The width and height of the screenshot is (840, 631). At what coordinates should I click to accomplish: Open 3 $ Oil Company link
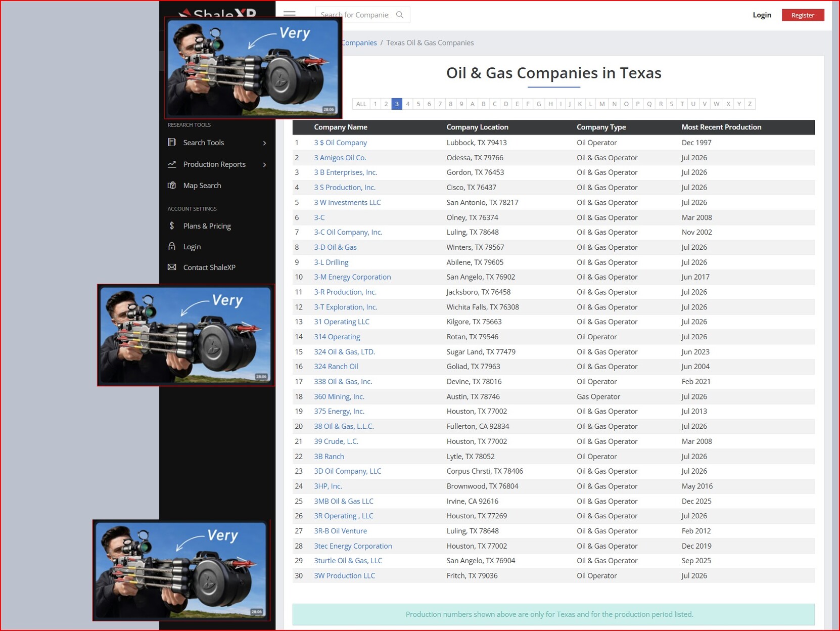point(340,143)
